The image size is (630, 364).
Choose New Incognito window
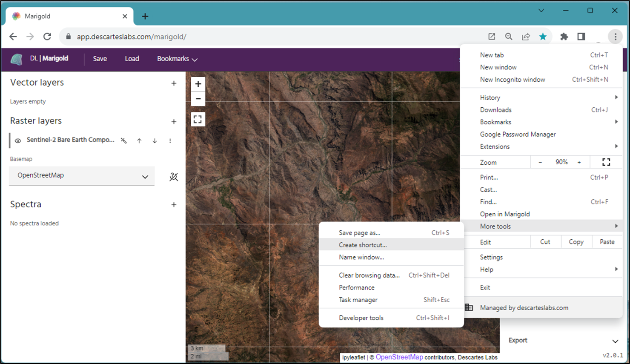pos(541,80)
